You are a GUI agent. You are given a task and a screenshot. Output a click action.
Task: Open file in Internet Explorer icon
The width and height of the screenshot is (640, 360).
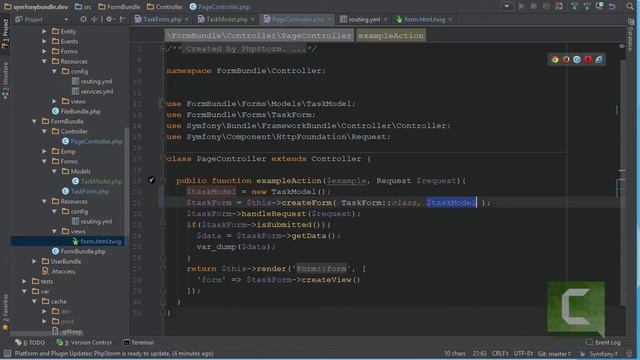[x=599, y=60]
